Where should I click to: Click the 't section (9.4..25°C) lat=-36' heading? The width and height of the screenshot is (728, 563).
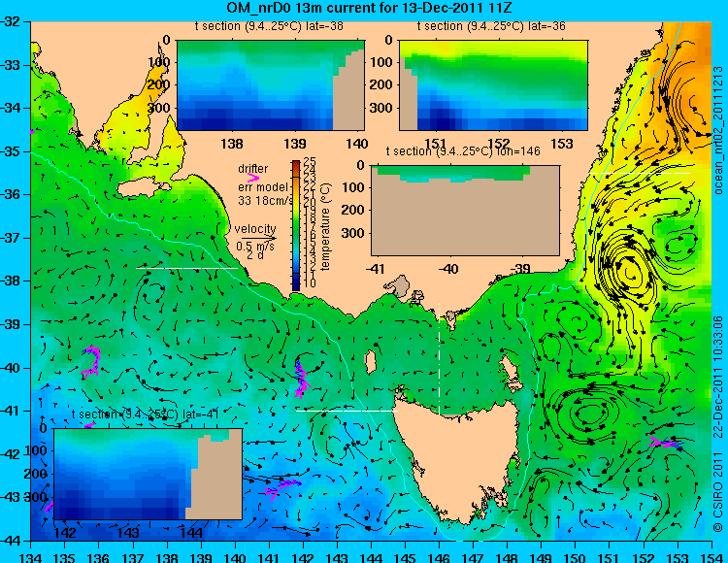pyautogui.click(x=491, y=26)
